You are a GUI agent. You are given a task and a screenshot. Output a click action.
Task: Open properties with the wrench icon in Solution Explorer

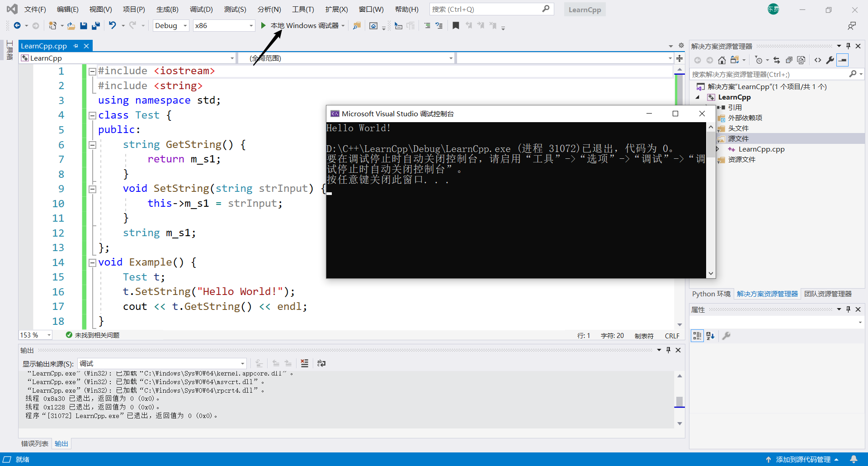click(x=830, y=60)
